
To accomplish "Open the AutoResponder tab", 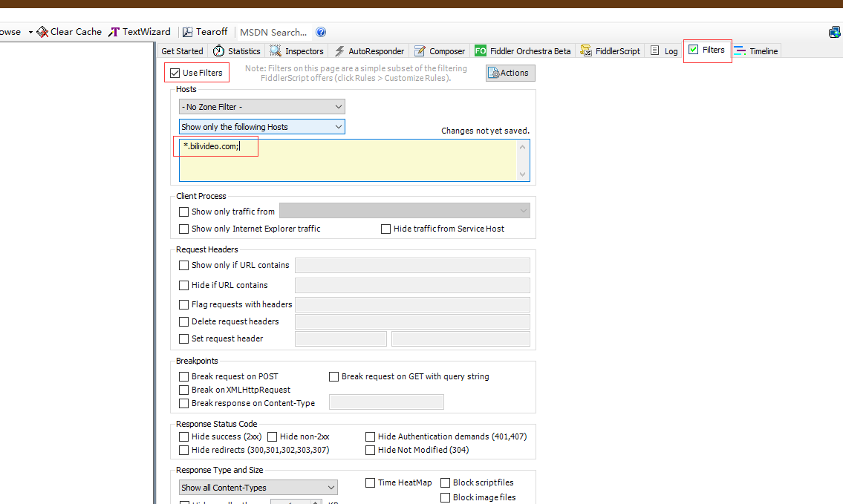I will 369,51.
